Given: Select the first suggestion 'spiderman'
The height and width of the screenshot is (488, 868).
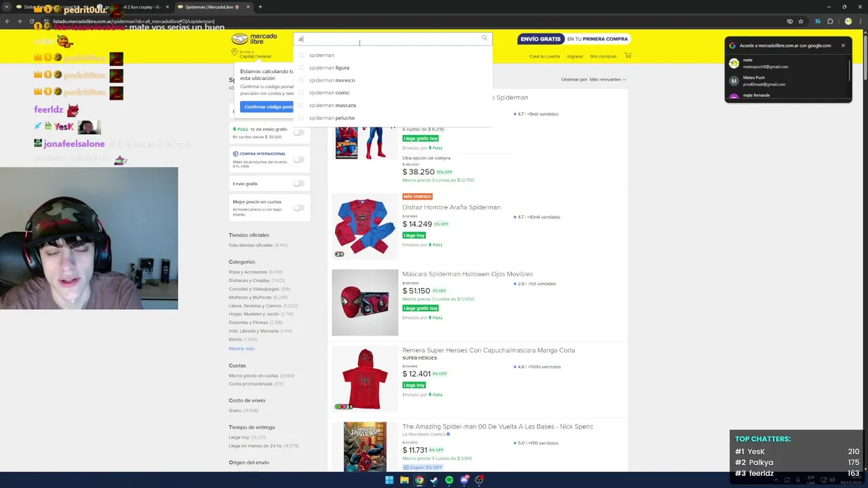Looking at the screenshot, I should click(x=321, y=55).
